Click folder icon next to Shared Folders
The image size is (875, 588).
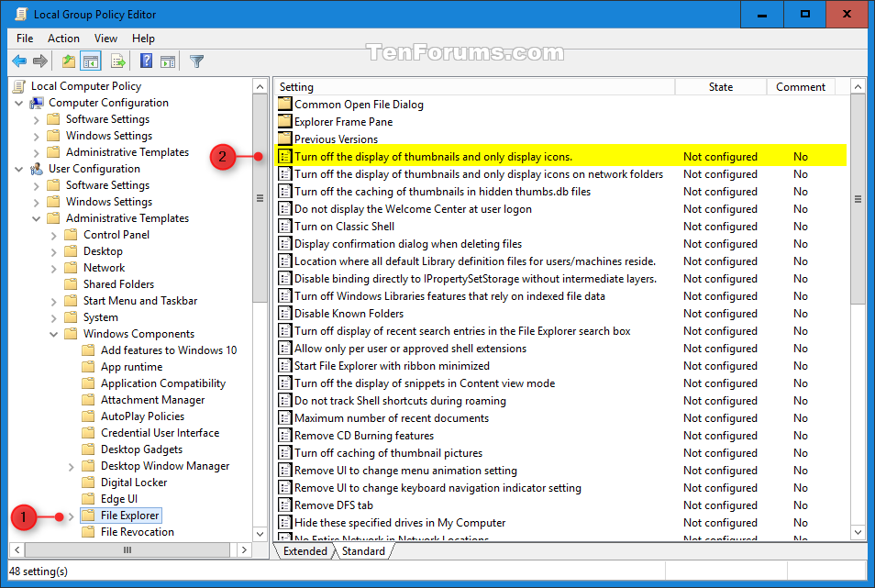71,284
